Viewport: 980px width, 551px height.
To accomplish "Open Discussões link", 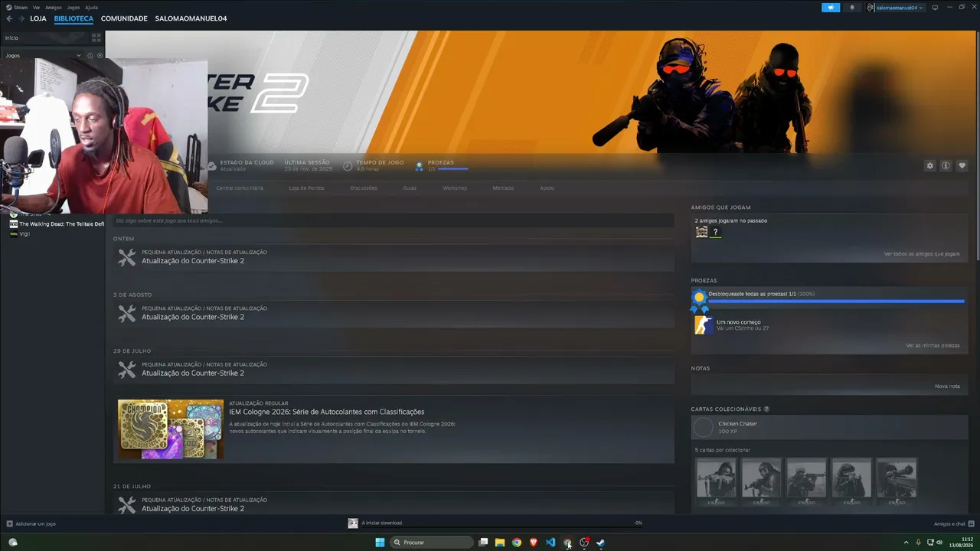I will [364, 187].
